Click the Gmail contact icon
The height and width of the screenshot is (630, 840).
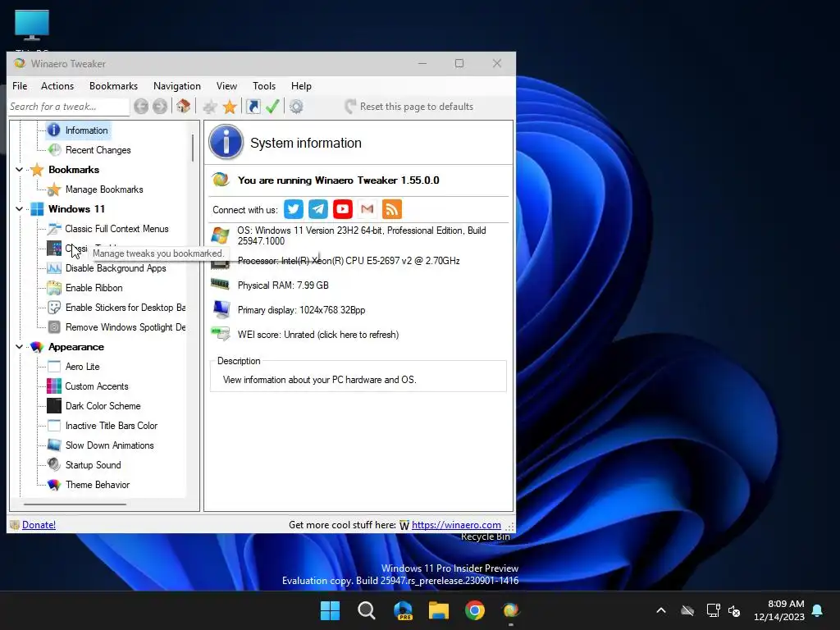(x=367, y=209)
